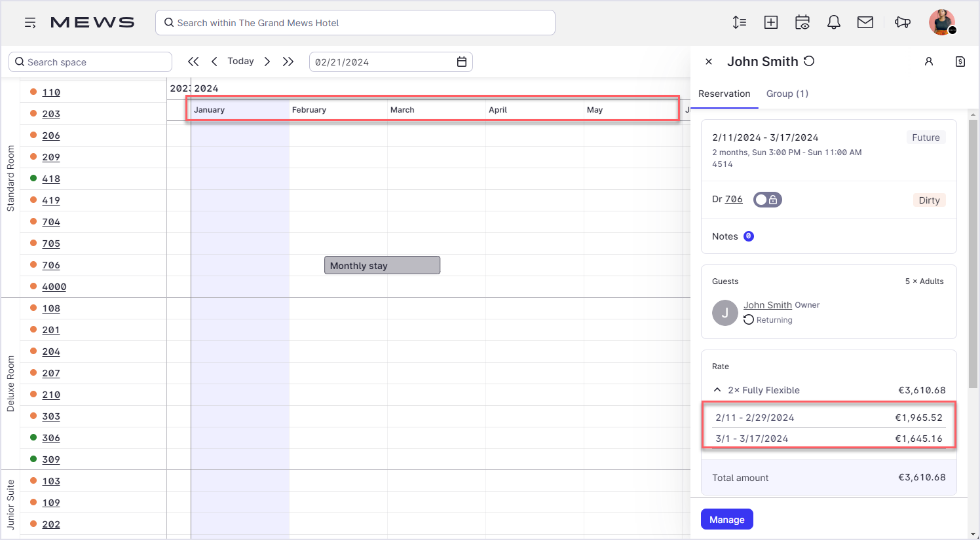Open space 110 in the list

(51, 92)
